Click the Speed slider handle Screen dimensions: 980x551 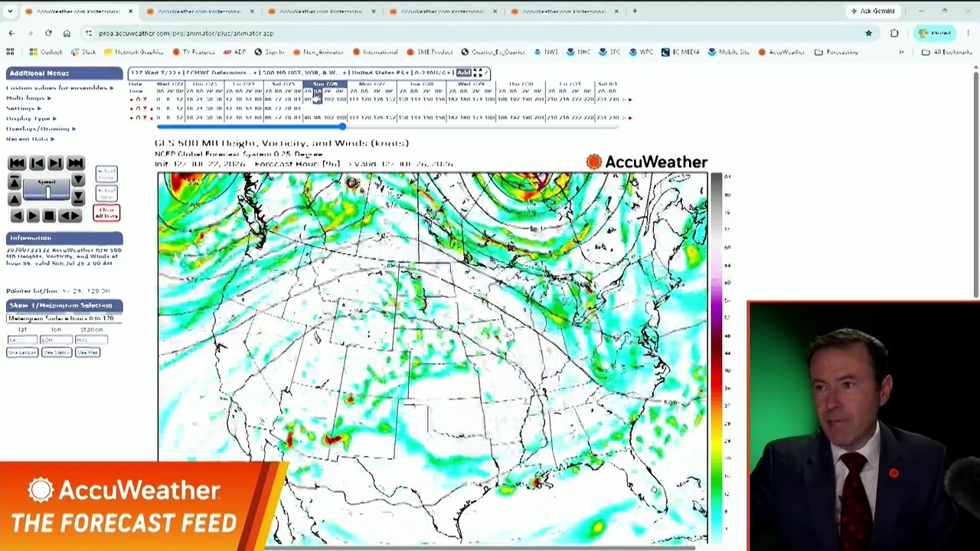[47, 192]
